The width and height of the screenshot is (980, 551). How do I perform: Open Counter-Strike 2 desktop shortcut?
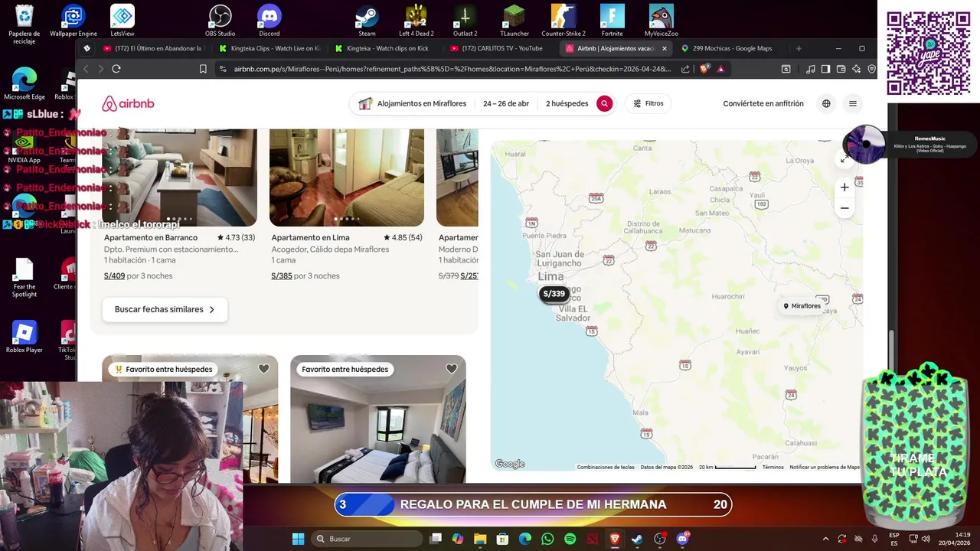tap(563, 21)
